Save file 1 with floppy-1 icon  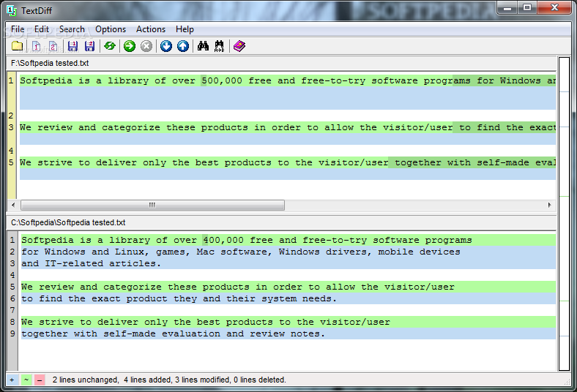[x=73, y=46]
